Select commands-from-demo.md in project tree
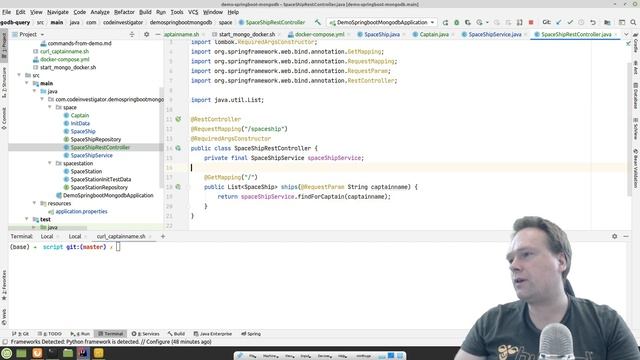Image resolution: width=640 pixels, height=360 pixels. click(x=79, y=43)
